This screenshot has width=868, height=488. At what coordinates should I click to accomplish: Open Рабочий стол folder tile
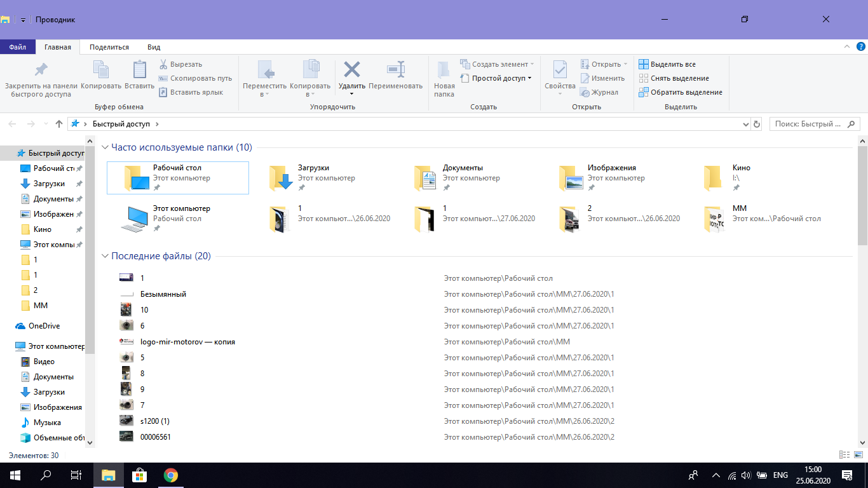pyautogui.click(x=178, y=177)
